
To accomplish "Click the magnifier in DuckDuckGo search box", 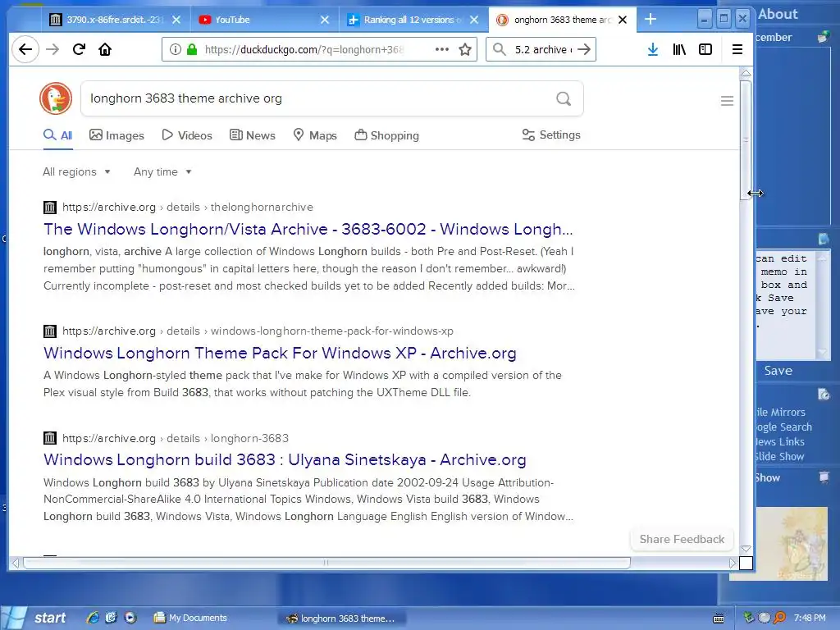I will click(563, 98).
